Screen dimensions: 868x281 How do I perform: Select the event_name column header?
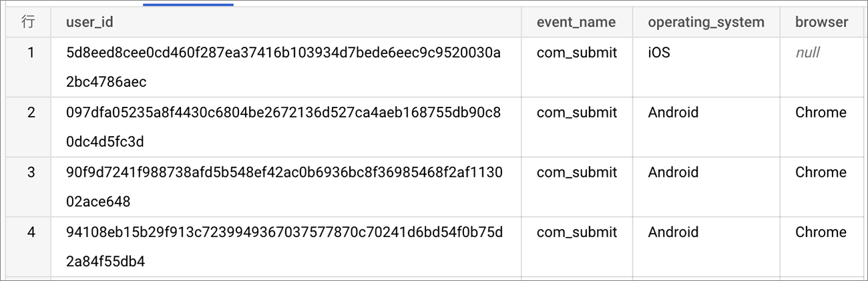coord(576,22)
